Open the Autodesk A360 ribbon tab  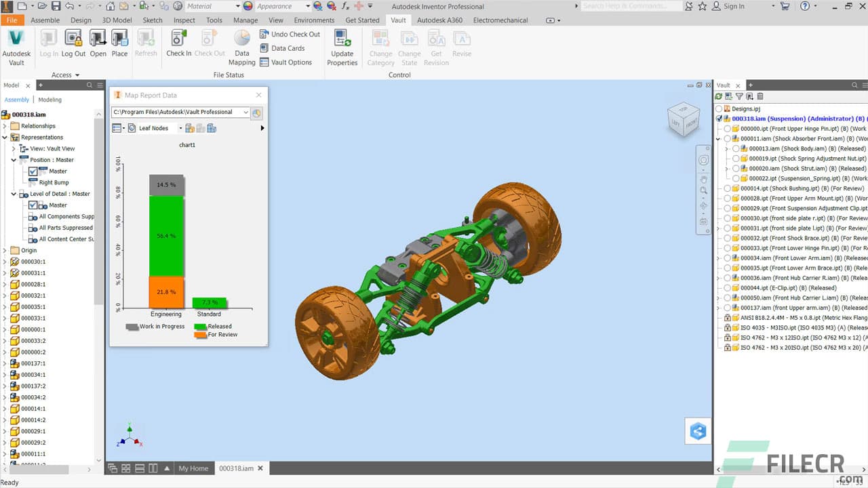click(x=439, y=20)
